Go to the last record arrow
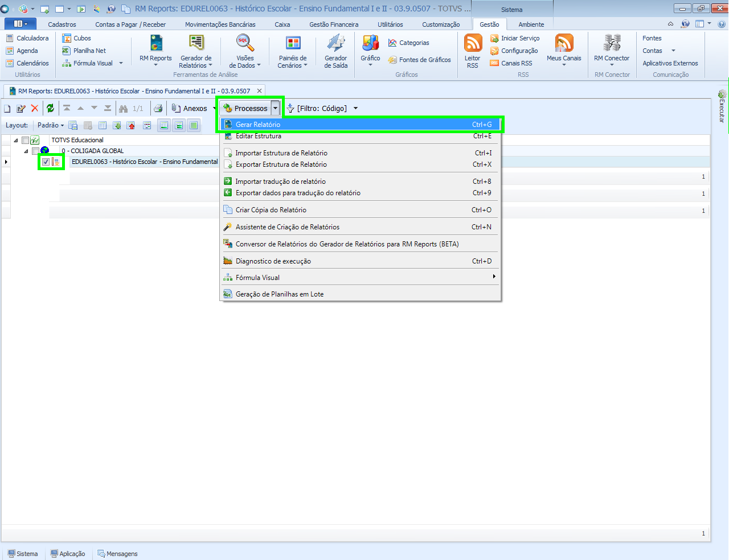This screenshot has height=560, width=729. tap(108, 108)
